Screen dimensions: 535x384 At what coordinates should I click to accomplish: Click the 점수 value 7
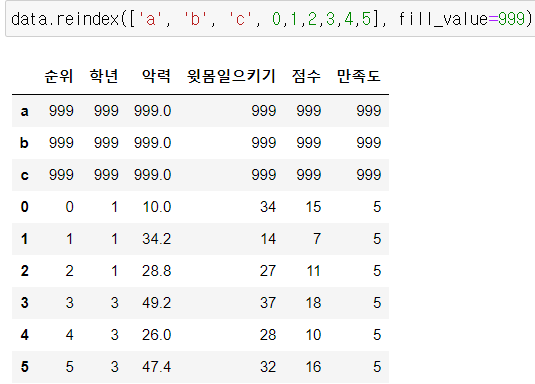[317, 239]
